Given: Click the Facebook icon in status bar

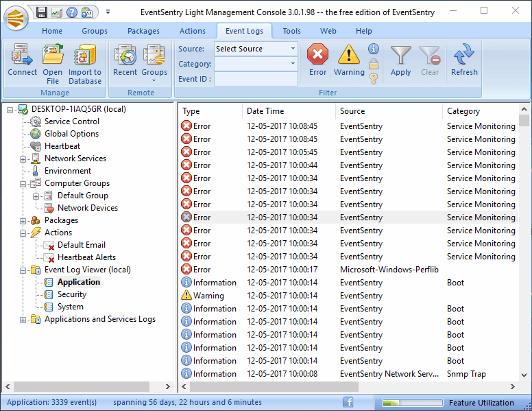Looking at the screenshot, I should (x=348, y=402).
